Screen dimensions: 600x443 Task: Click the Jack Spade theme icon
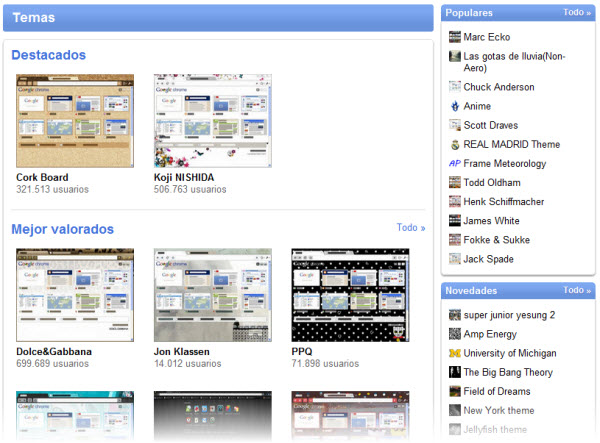click(x=455, y=259)
